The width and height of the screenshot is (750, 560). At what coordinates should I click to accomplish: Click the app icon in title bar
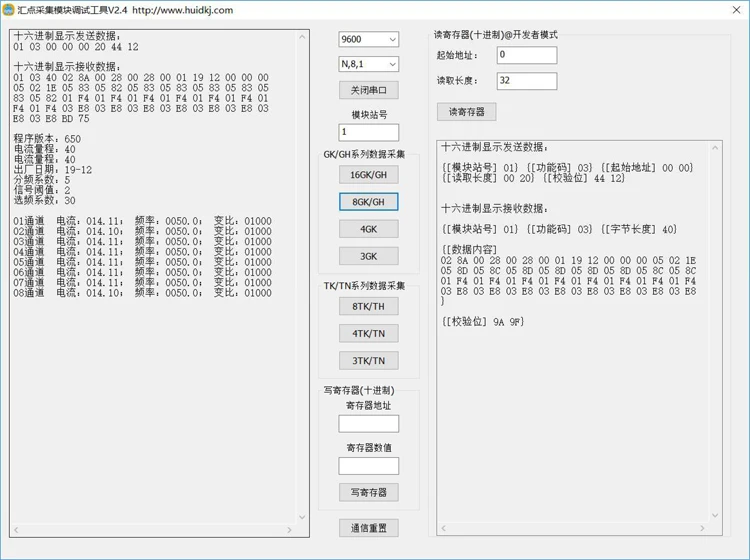[8, 10]
